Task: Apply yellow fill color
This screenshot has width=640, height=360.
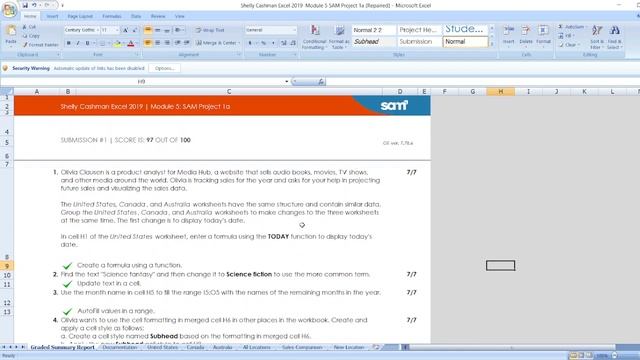Action: click(x=117, y=43)
